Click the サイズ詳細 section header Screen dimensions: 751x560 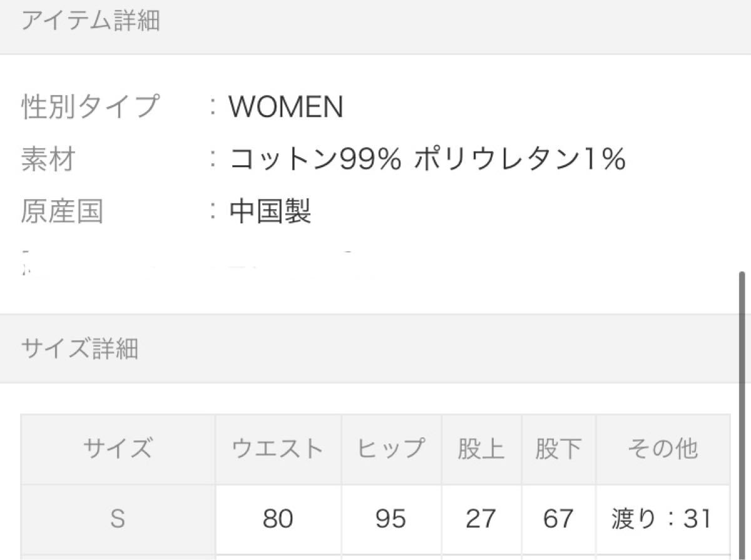point(79,349)
